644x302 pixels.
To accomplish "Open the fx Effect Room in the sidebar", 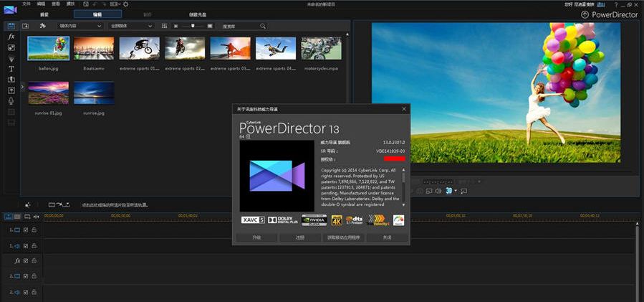I will tap(11, 37).
